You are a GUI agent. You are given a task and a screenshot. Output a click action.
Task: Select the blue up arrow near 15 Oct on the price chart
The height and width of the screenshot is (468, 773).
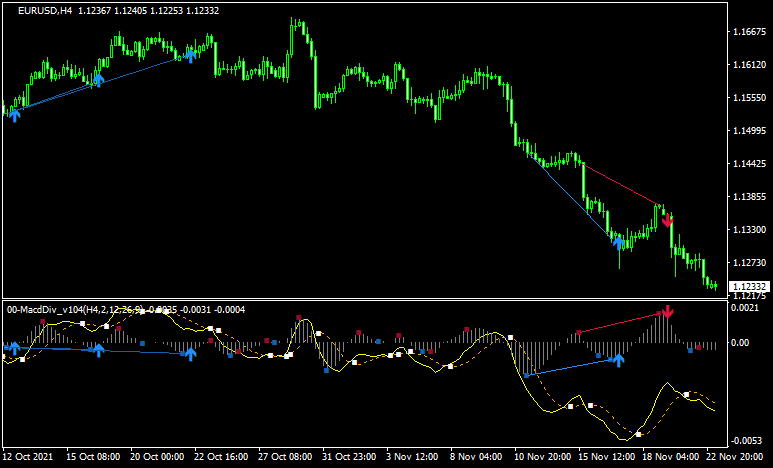coord(98,79)
